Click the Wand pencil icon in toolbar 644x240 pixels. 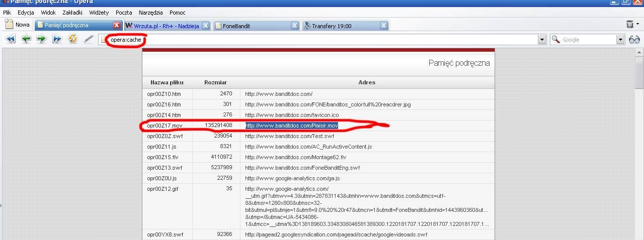(x=89, y=39)
